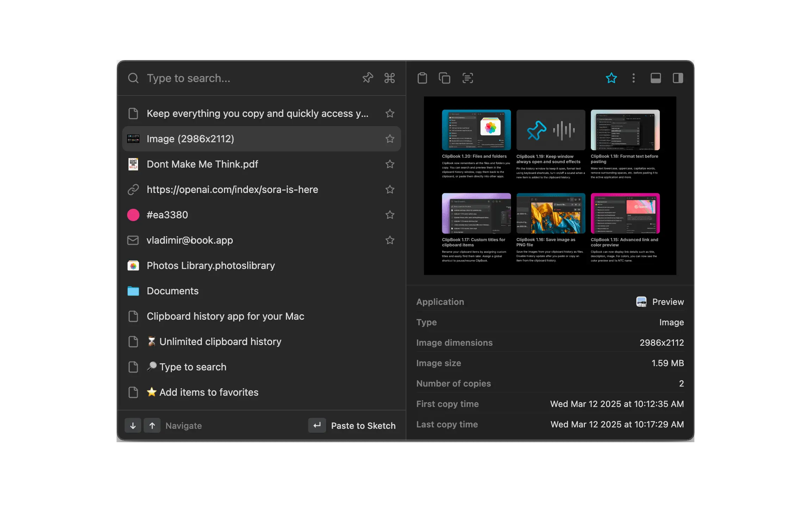The image size is (812, 514).
Task: Open the text extraction icon in preview toolbar
Action: click(x=467, y=78)
